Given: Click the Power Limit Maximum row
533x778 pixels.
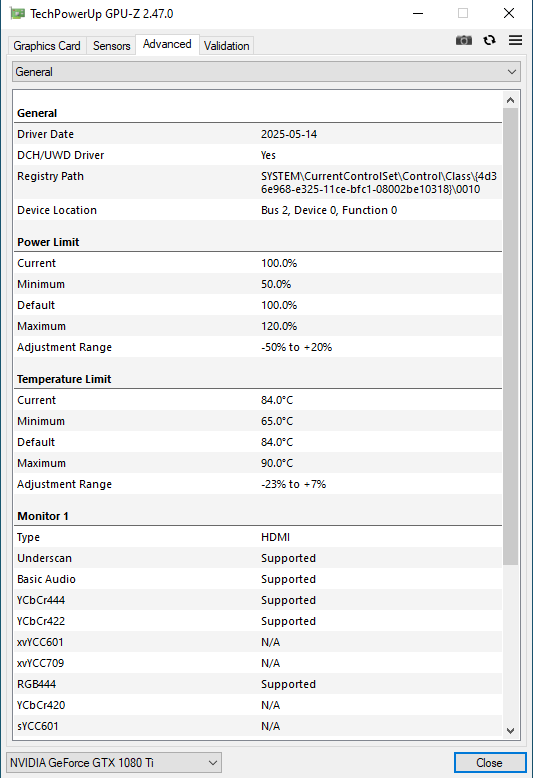Looking at the screenshot, I should [258, 326].
